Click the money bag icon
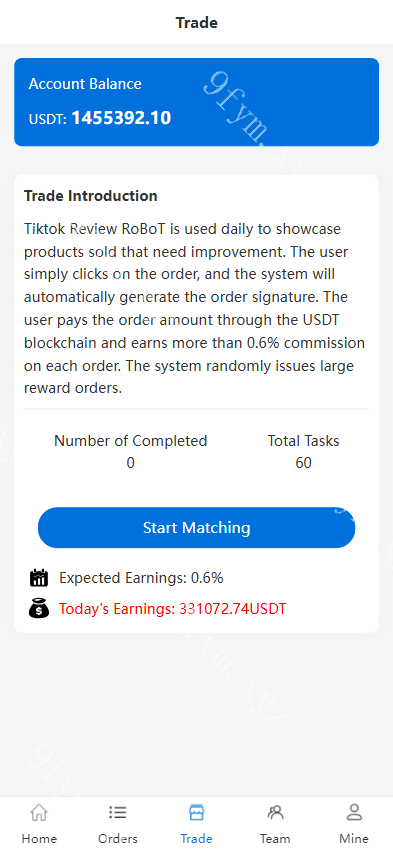The height and width of the screenshot is (851, 393). point(39,608)
